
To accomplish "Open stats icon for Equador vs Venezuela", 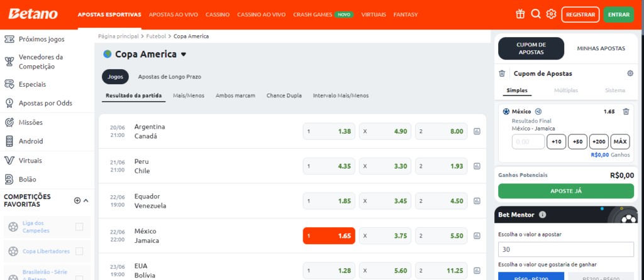I will tap(477, 202).
